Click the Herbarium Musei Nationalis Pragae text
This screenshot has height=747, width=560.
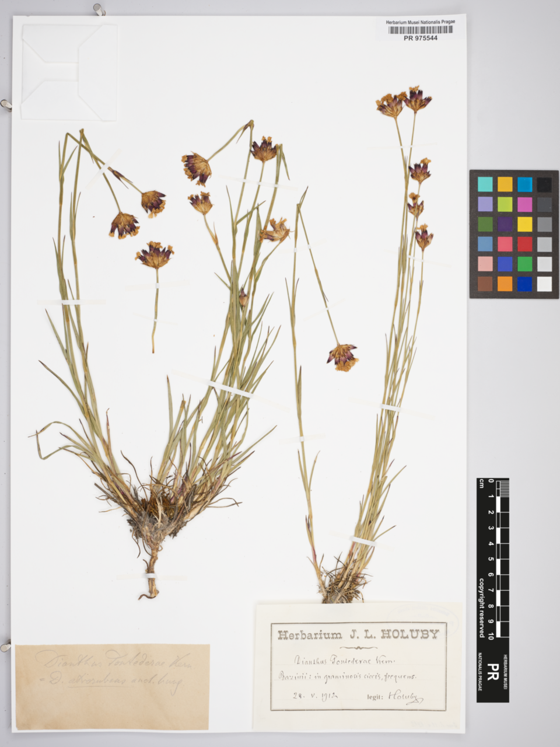tap(420, 22)
